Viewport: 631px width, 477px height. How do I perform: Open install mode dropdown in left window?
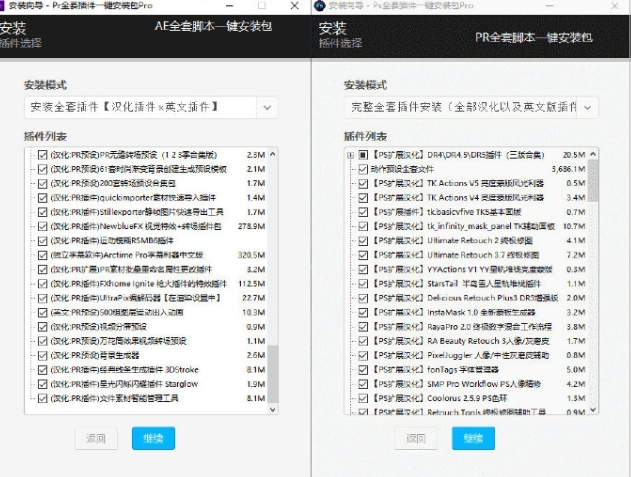(x=267, y=107)
